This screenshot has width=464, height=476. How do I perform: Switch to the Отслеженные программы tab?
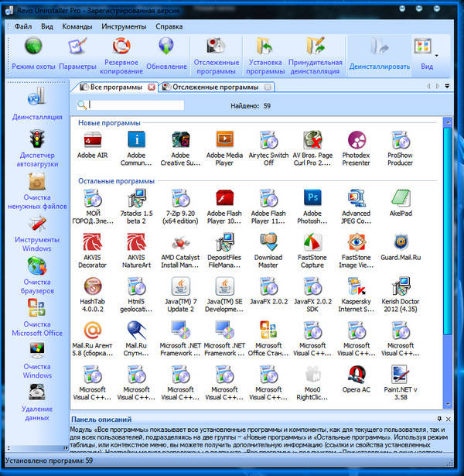coord(215,87)
